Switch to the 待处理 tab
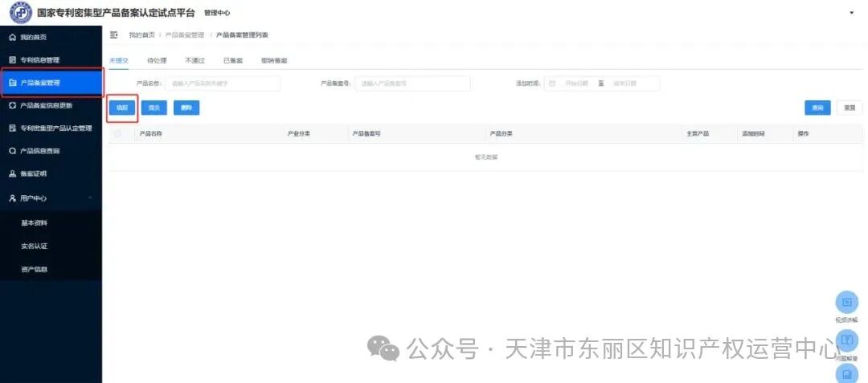Viewport: 868px width, 383px height. coord(157,60)
